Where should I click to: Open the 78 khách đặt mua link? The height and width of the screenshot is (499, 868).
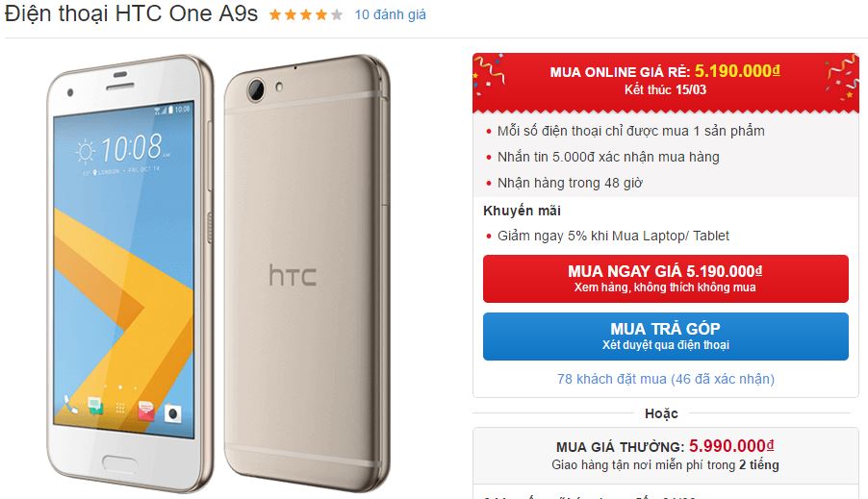tap(665, 379)
